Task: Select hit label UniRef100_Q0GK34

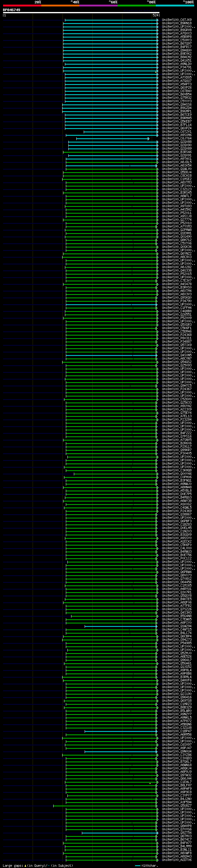Action: (x=177, y=247)
